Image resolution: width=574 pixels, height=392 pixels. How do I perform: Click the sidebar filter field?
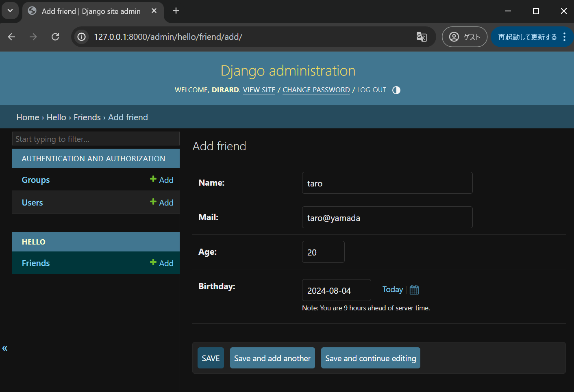tap(96, 139)
